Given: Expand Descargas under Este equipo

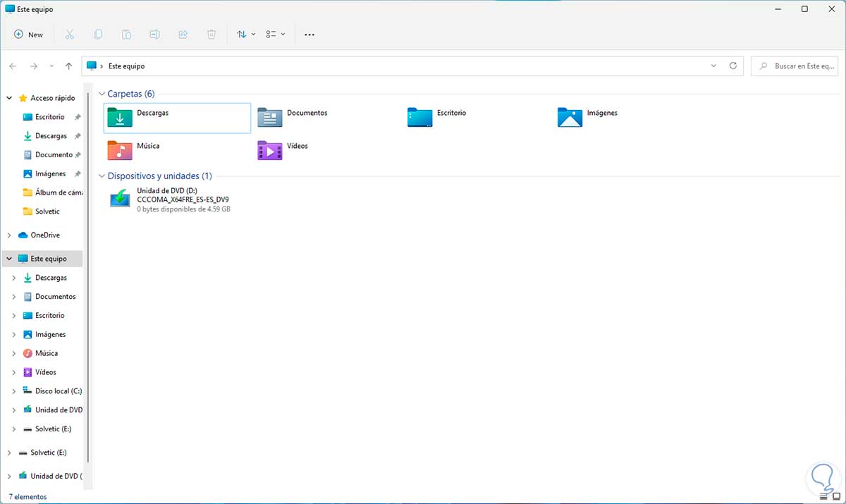Looking at the screenshot, I should click(x=15, y=278).
